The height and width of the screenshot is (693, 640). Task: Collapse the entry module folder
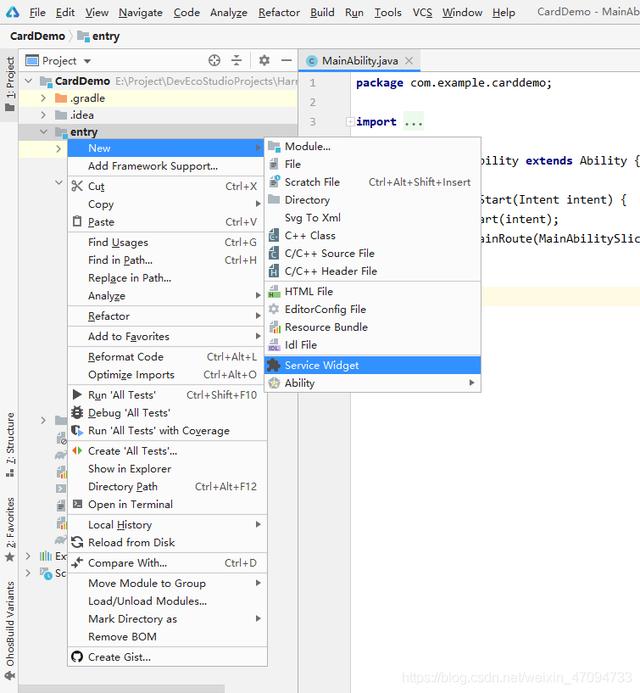click(44, 132)
